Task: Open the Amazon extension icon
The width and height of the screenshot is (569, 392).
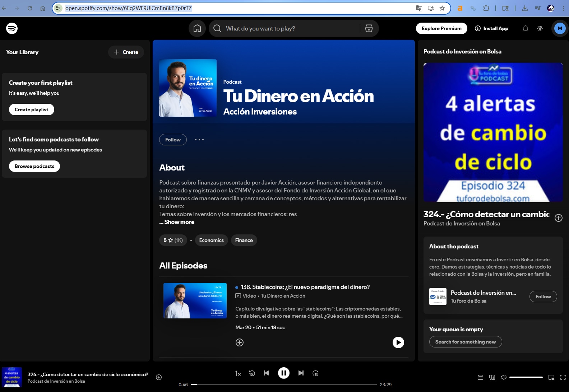Action: (460, 8)
